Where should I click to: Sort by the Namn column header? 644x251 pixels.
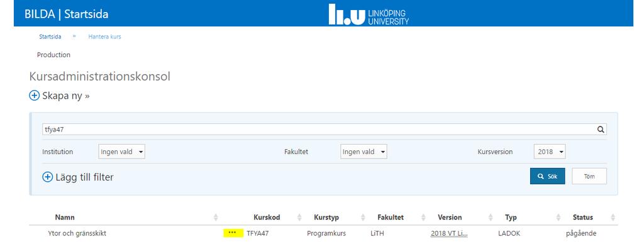[65, 217]
